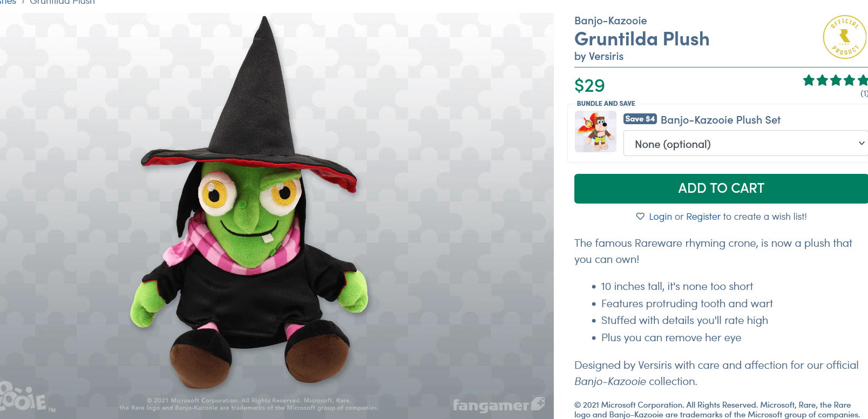Add the Gruntilda Plush to cart
This screenshot has width=868, height=419.
pos(721,188)
